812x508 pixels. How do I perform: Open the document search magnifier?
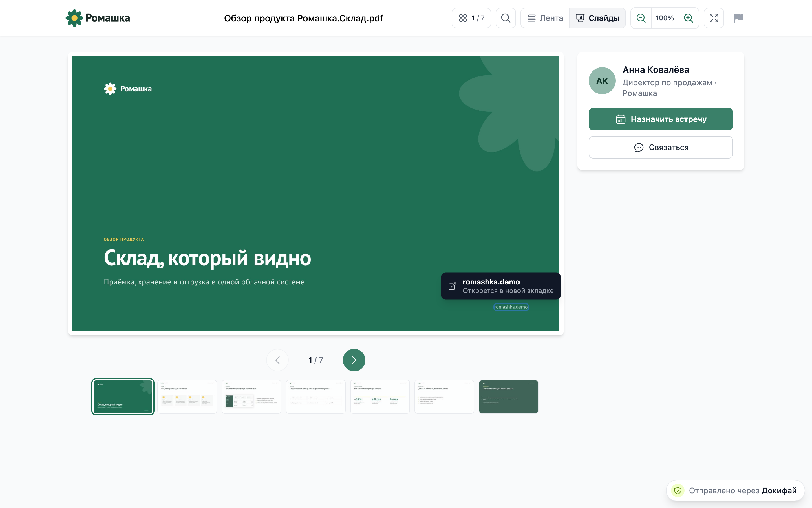click(x=506, y=18)
